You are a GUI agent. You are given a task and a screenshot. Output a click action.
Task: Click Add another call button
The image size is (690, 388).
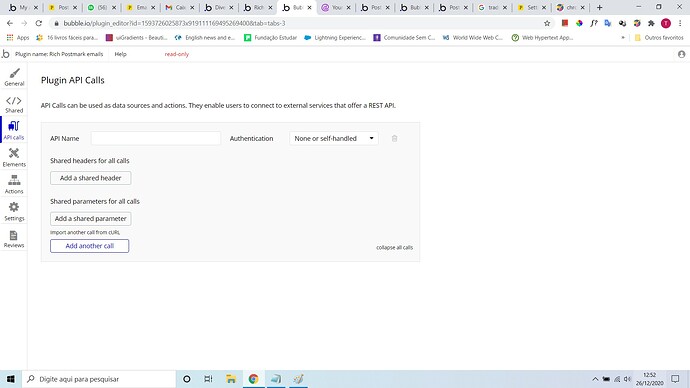point(90,246)
